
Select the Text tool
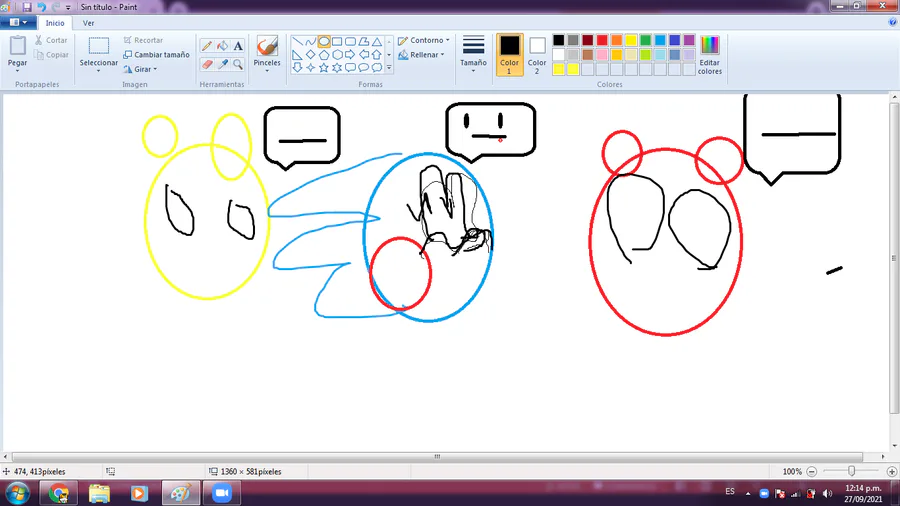(x=238, y=46)
